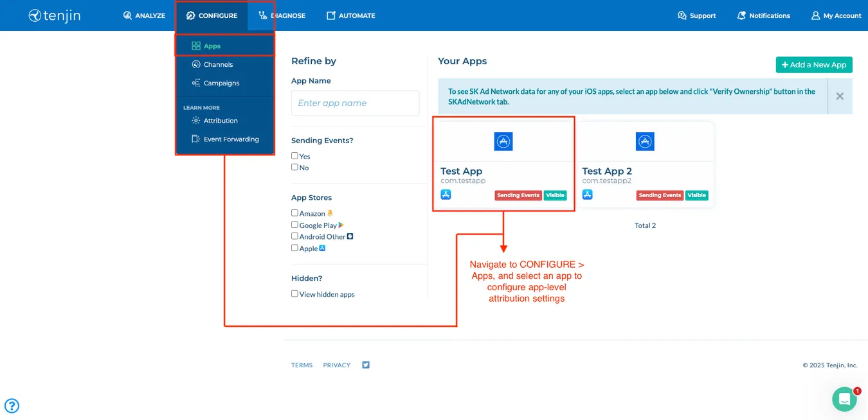
Task: Select the AUTOMATE section icon
Action: pos(330,15)
